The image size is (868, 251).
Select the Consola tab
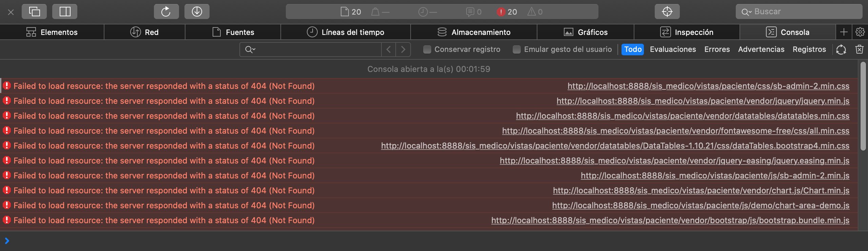788,32
